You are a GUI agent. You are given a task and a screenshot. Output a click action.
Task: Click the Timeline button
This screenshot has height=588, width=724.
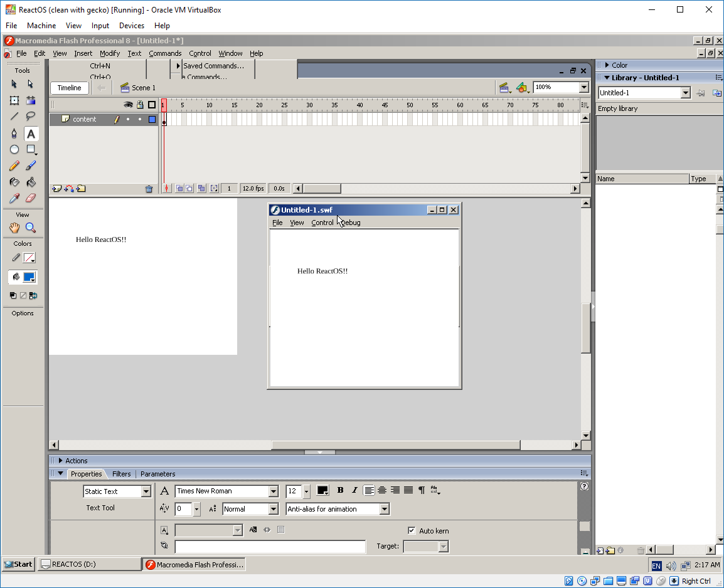click(69, 88)
